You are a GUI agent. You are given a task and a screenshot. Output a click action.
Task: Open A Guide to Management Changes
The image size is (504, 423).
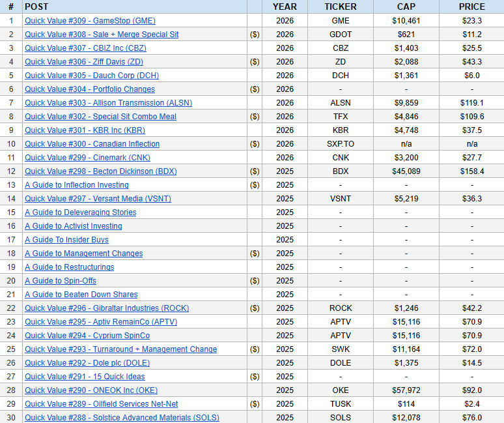point(83,253)
